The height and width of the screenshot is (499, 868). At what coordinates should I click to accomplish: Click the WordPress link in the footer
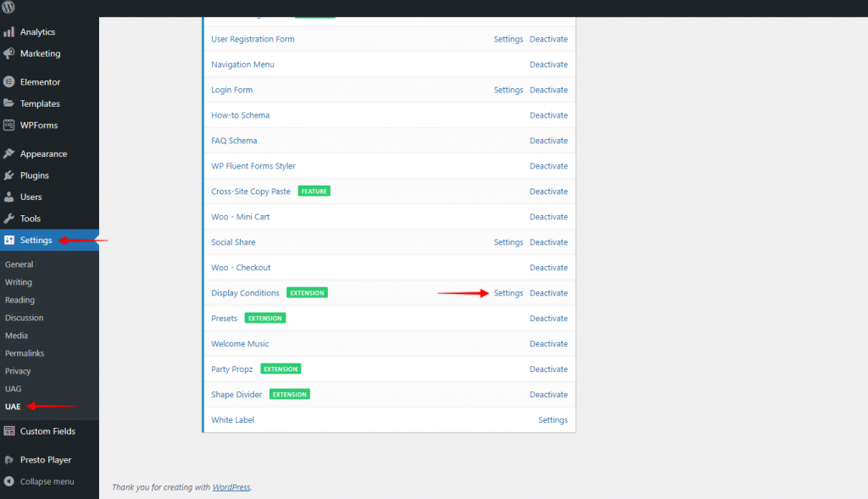coord(231,487)
